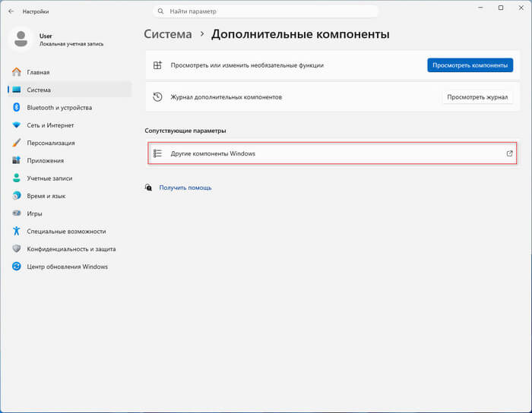This screenshot has height=413, width=532.
Task: Click the Конфиденциальность shield icon
Action: 16,249
